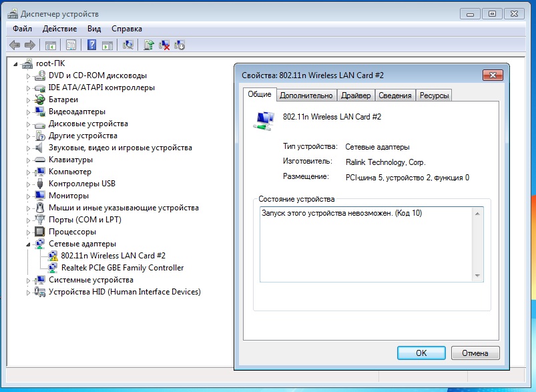
Task: Collapse the Сетевые адаптеры node
Action: tap(28, 244)
